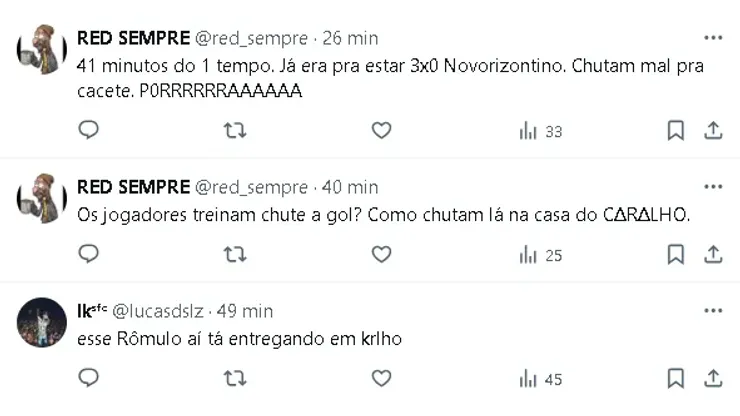View analytics showing 25 views
The image size is (740, 416).
click(540, 255)
